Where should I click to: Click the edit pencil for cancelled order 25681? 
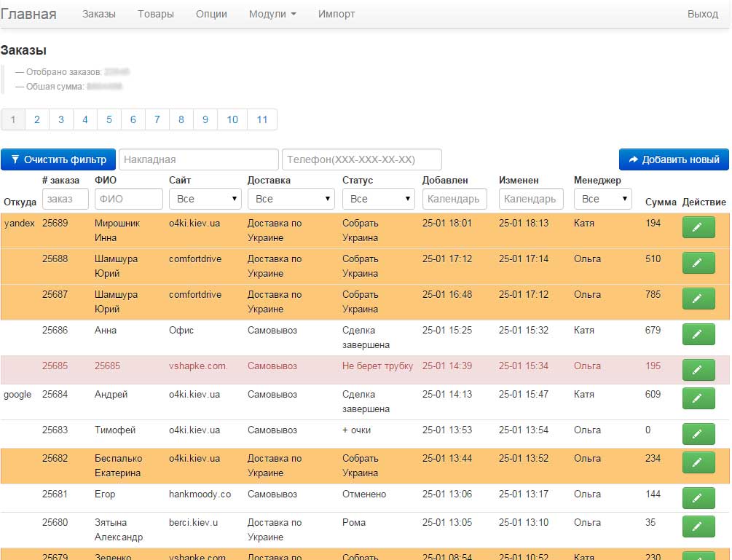(x=698, y=498)
